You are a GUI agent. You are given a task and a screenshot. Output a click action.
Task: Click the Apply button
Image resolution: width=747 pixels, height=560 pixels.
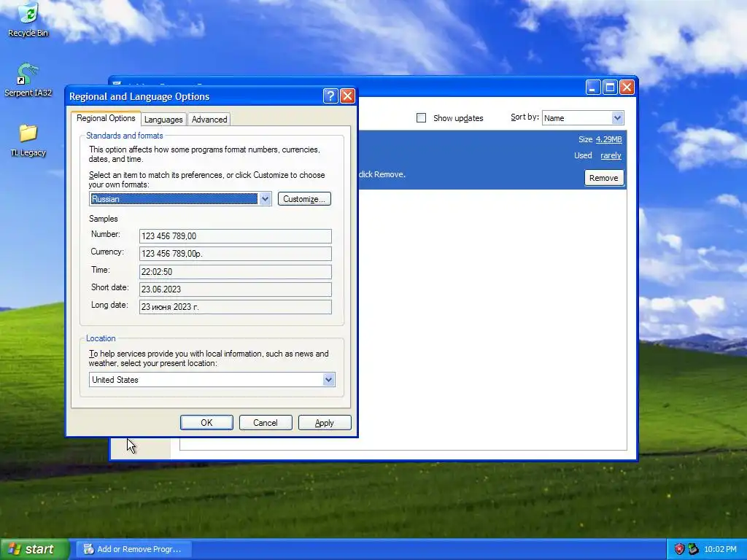[325, 422]
